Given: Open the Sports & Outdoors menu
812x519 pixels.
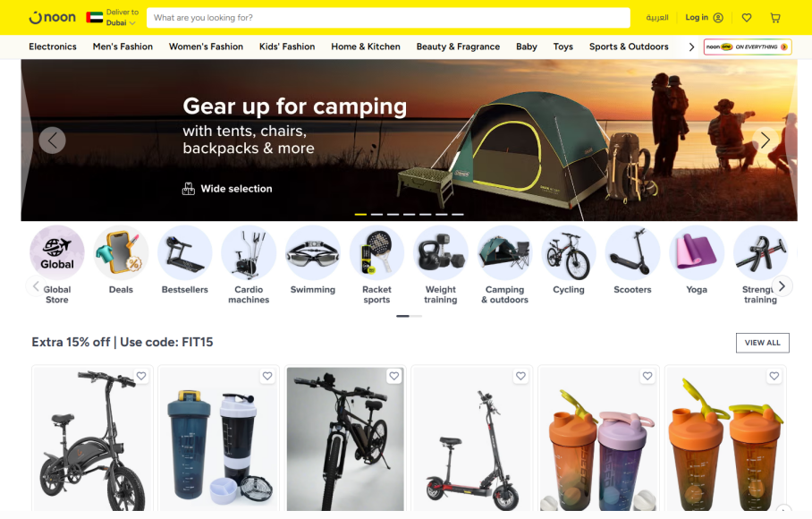Looking at the screenshot, I should [629, 47].
